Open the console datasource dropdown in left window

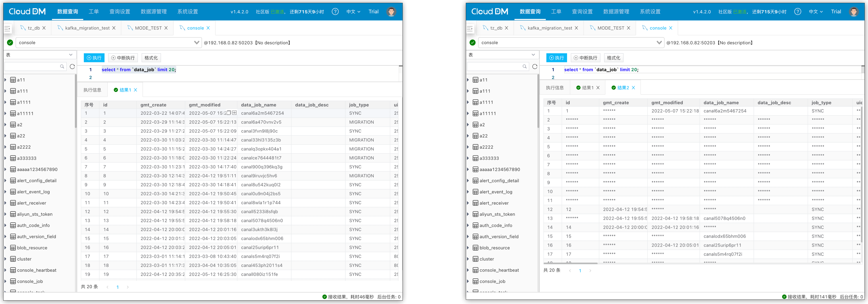point(196,42)
